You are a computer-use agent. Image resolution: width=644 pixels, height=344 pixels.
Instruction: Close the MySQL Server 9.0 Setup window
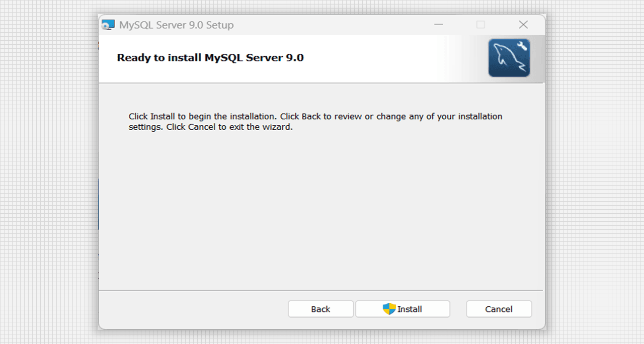pyautogui.click(x=523, y=25)
